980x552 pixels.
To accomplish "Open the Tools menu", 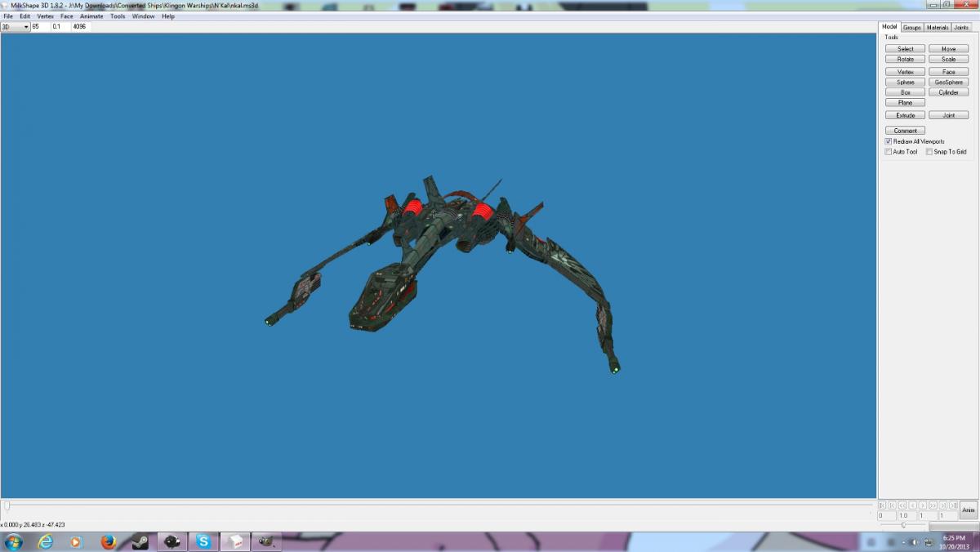I will click(118, 16).
